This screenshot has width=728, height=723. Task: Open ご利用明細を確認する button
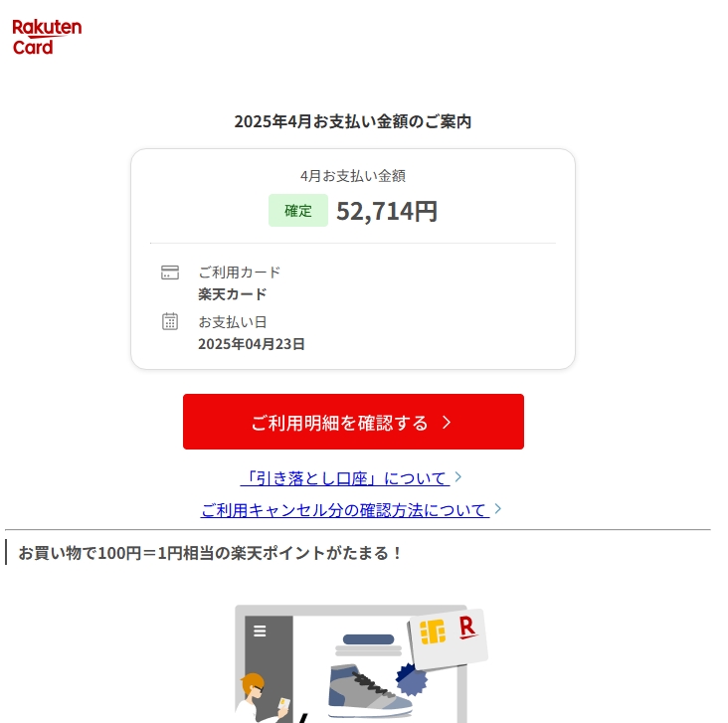click(353, 422)
